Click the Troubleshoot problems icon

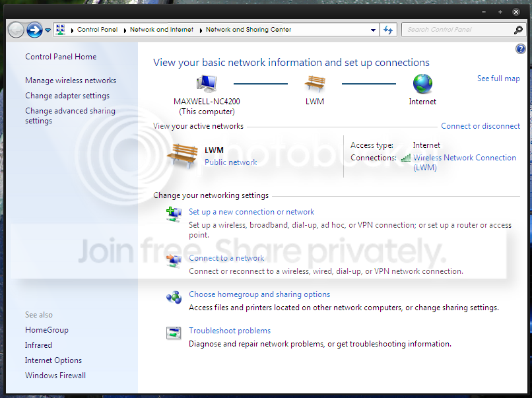[174, 333]
